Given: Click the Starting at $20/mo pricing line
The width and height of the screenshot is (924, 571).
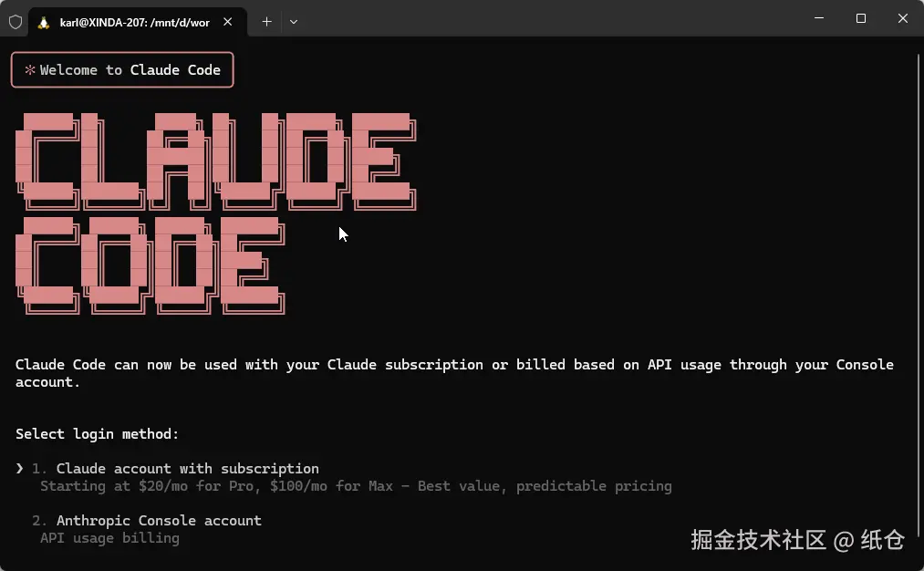Looking at the screenshot, I should (356, 486).
